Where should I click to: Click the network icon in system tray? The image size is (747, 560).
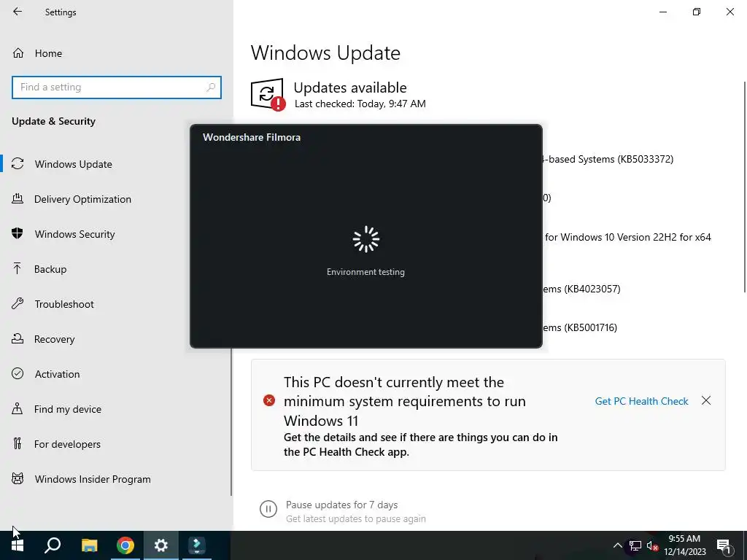(635, 545)
